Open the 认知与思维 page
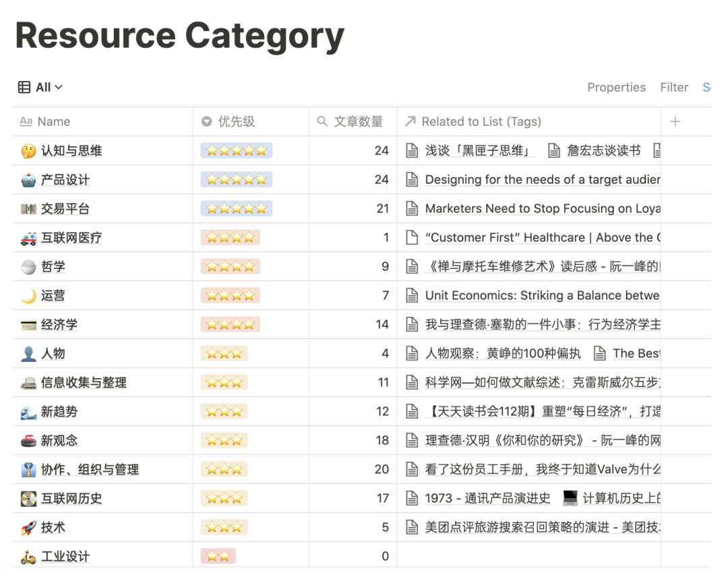Image resolution: width=728 pixels, height=581 pixels. point(71,151)
